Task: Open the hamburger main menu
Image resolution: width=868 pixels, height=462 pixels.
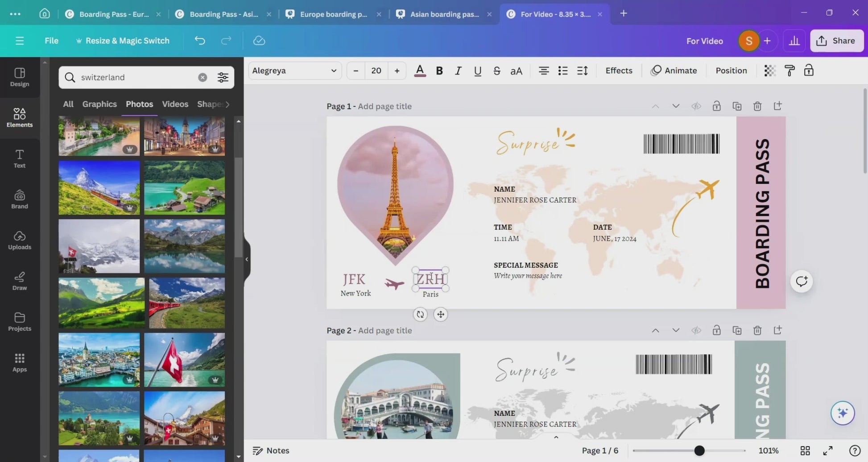Action: (20, 41)
